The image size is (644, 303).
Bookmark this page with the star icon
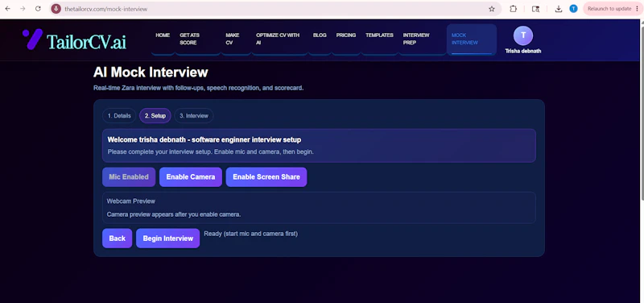tap(492, 9)
